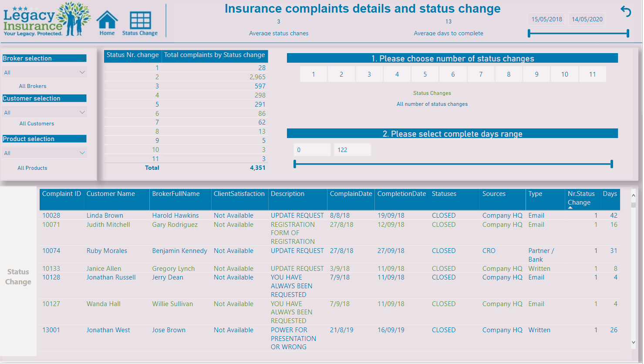This screenshot has width=644, height=364.
Task: Open the Product selection All dropdown
Action: click(x=44, y=153)
